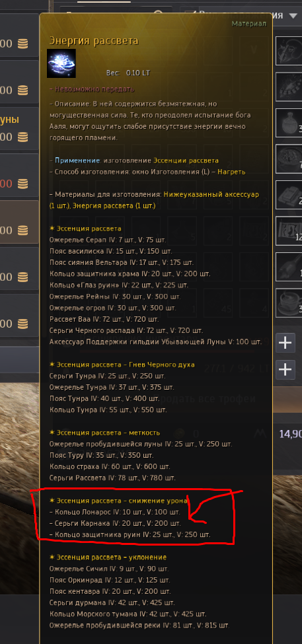Click the second inventory slot food item
The image size is (302, 644).
click(x=289, y=87)
